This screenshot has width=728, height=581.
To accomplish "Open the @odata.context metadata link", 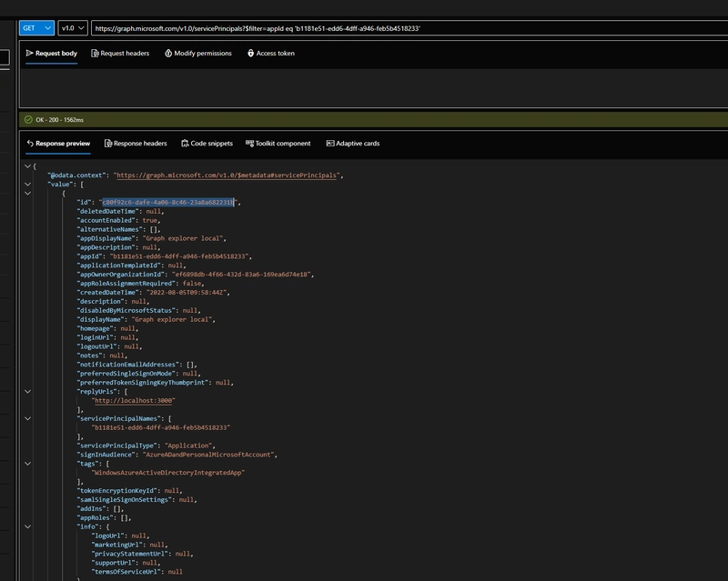I will [x=227, y=175].
